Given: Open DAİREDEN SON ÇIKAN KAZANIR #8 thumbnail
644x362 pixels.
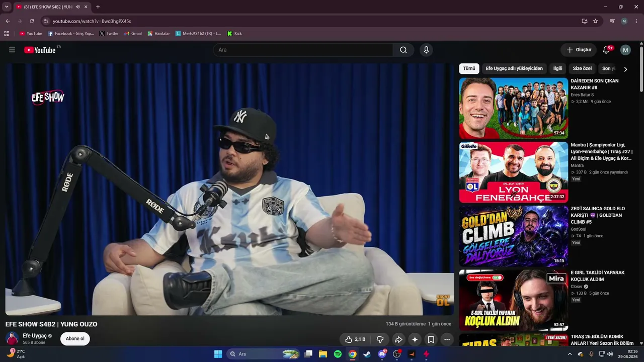Looking at the screenshot, I should click(x=514, y=108).
